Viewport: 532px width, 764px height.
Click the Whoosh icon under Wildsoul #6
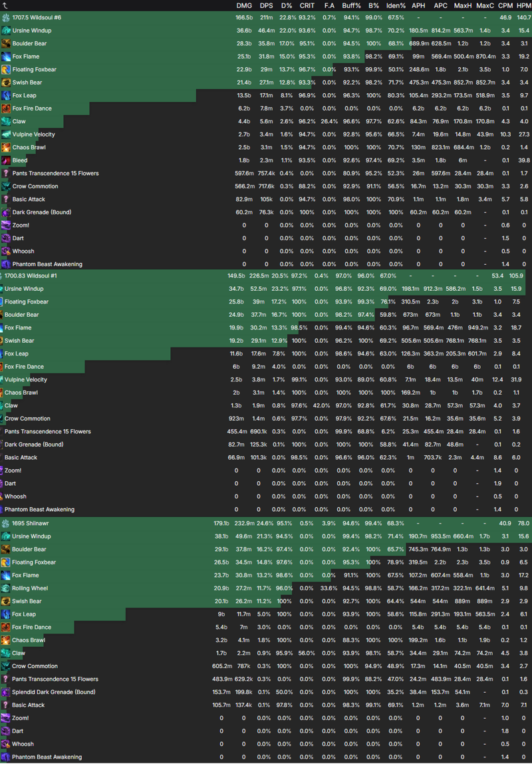click(6, 252)
